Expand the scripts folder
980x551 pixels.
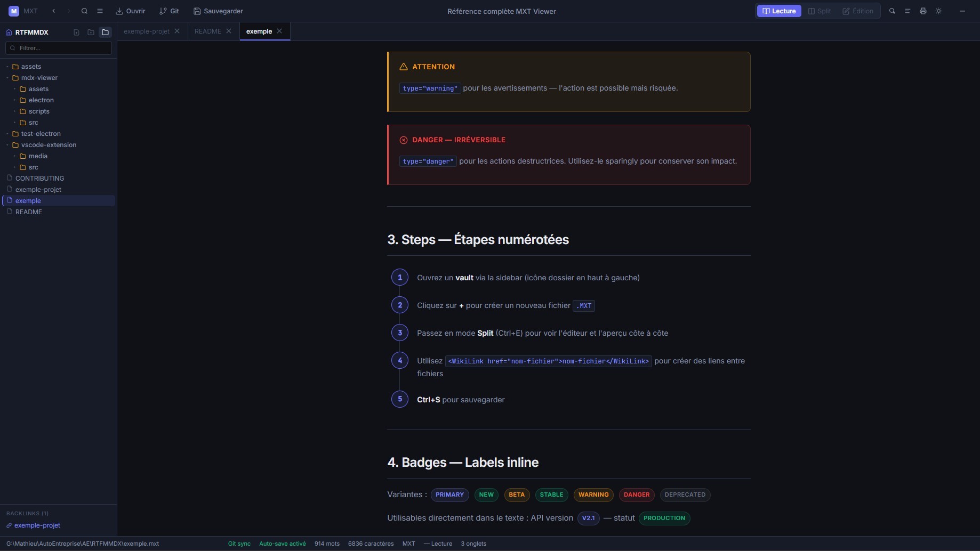click(x=59, y=111)
